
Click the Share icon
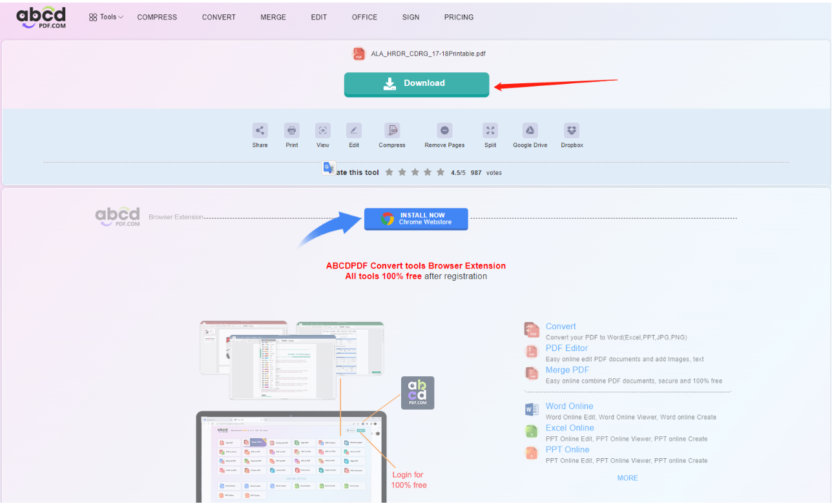tap(260, 130)
